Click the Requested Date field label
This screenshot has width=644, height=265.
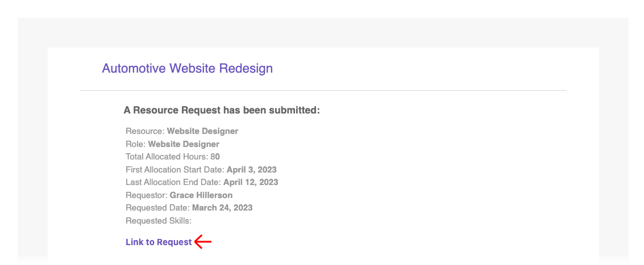coord(157,208)
